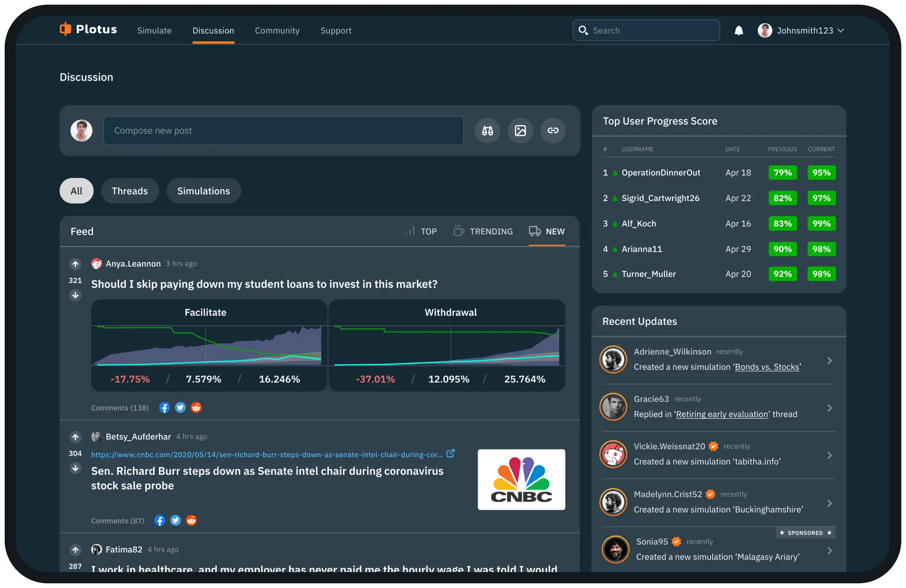The height and width of the screenshot is (588, 906).
Task: Open the CNBC article URL link
Action: [267, 455]
